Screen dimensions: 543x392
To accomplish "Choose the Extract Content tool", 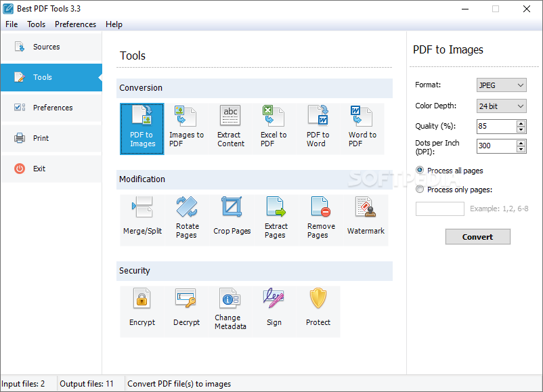I will 231,129.
